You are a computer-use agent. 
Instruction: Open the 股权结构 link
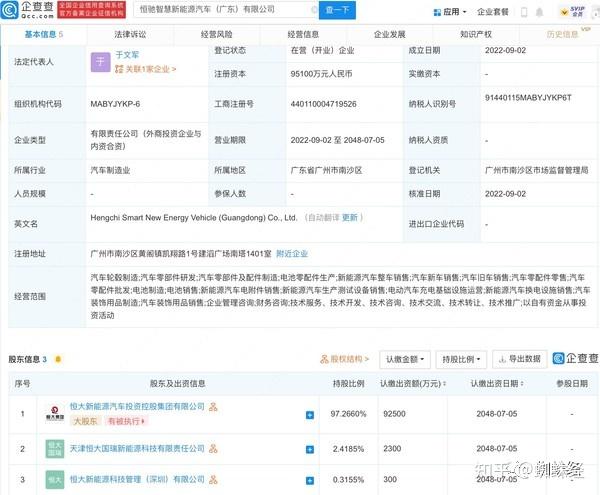coord(344,359)
